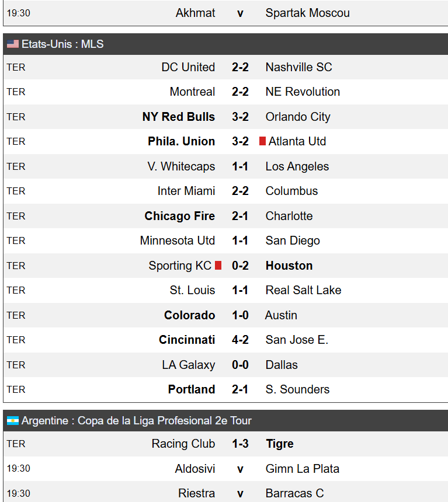448x502 pixels.
Task: Open the Etats-Unis : MLS league header
Action: click(225, 44)
